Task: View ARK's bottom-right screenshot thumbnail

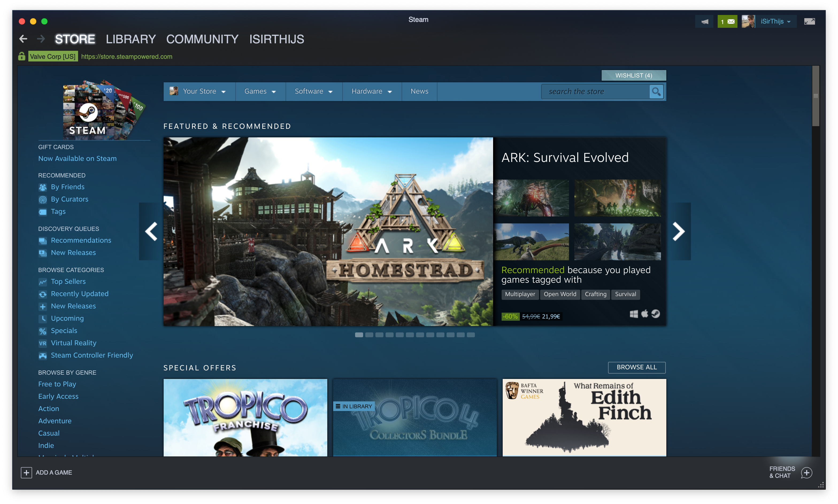Action: tap(617, 242)
